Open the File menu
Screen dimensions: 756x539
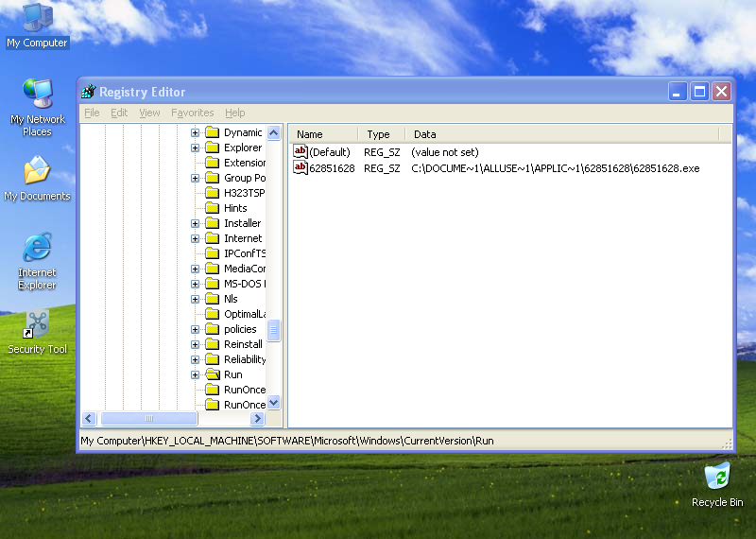point(92,113)
